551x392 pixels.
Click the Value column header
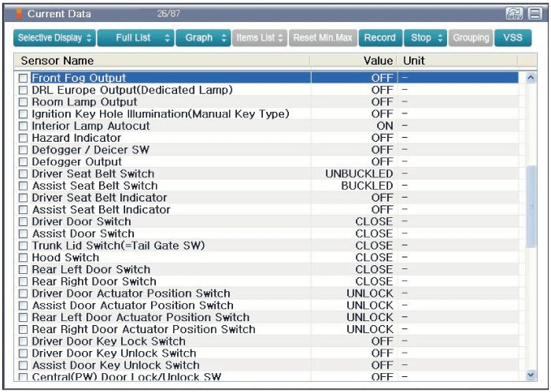(378, 61)
